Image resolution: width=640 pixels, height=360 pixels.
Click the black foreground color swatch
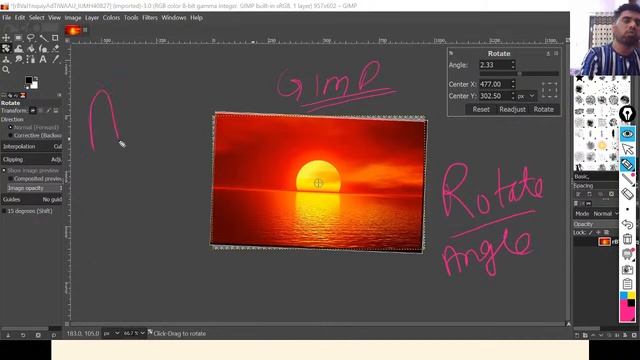tap(29, 80)
